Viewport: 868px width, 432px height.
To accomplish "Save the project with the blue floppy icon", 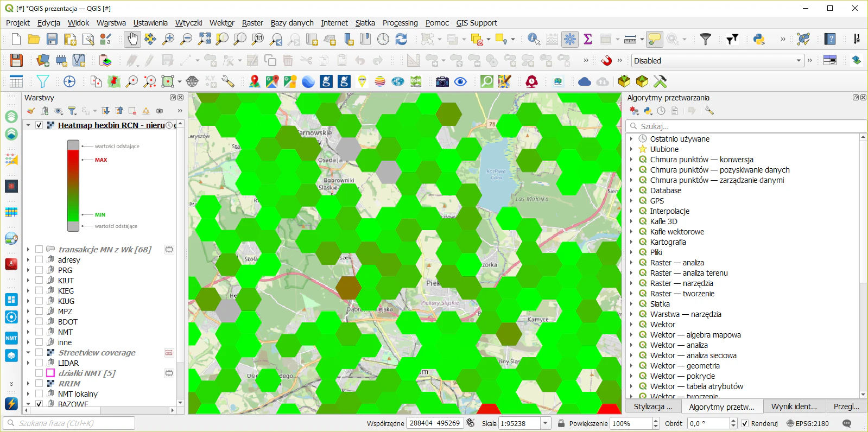I will point(52,39).
